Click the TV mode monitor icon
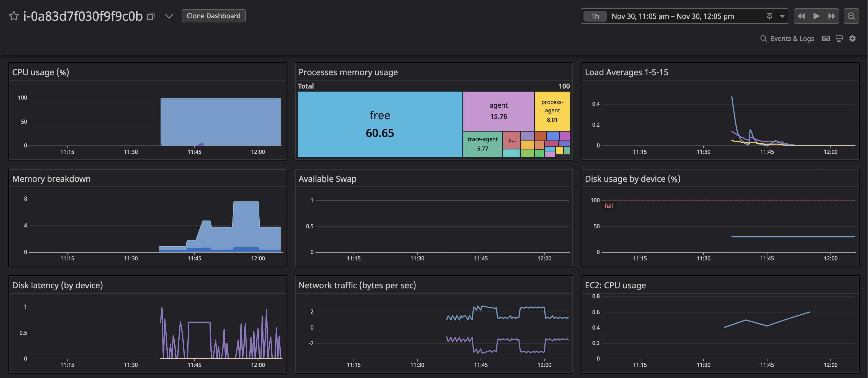868x378 pixels. (839, 38)
